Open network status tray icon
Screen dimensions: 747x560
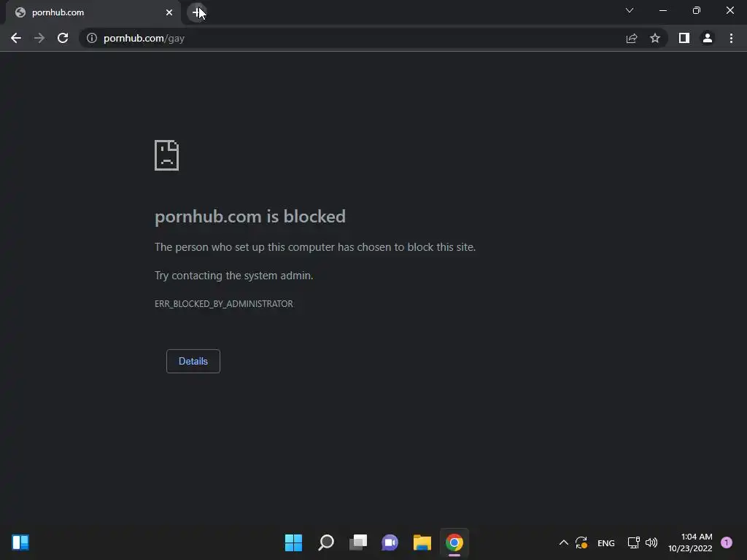pyautogui.click(x=633, y=542)
